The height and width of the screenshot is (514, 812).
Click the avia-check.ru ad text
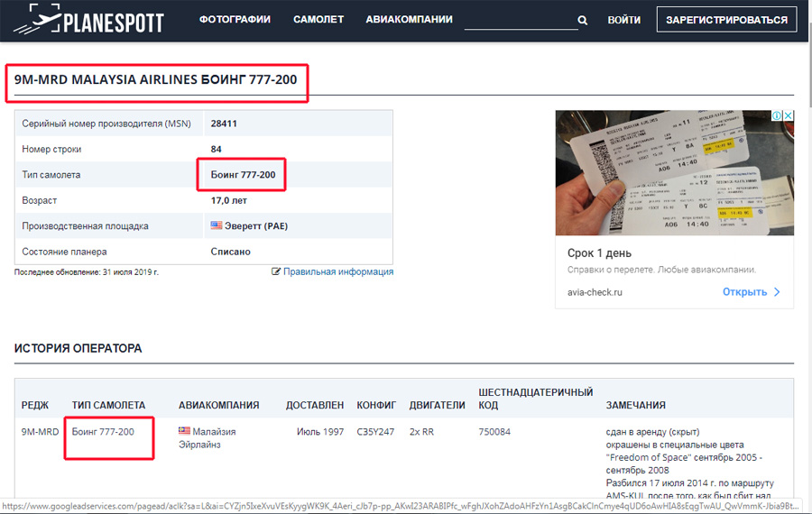click(x=595, y=292)
